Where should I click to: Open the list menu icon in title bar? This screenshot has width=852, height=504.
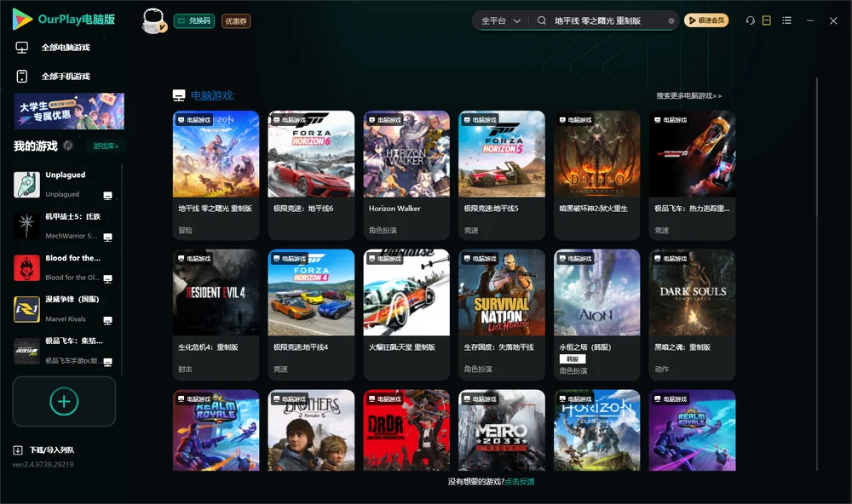click(x=786, y=20)
